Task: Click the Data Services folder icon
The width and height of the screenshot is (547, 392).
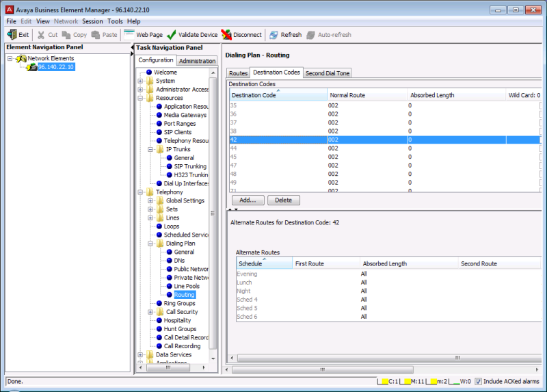Action: coord(150,354)
